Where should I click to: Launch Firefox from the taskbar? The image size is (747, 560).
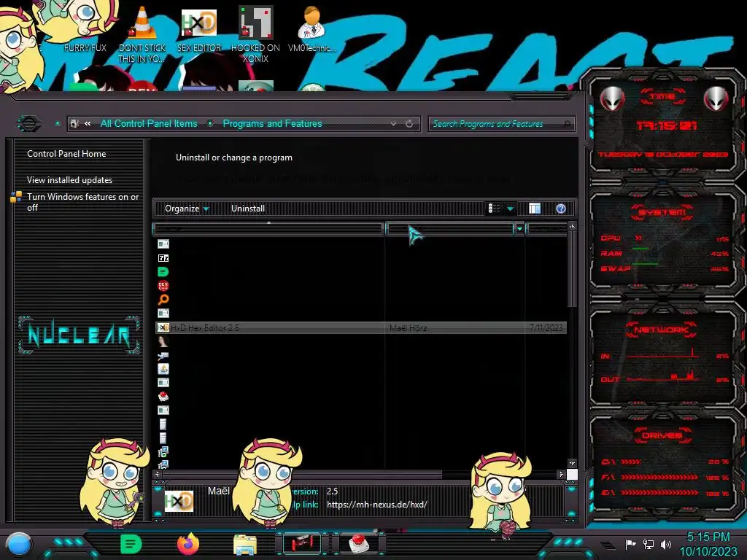(188, 544)
